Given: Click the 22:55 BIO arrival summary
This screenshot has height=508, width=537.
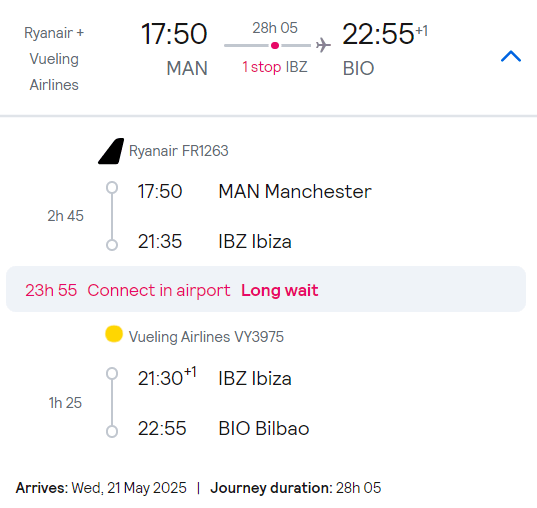Looking at the screenshot, I should [x=385, y=49].
